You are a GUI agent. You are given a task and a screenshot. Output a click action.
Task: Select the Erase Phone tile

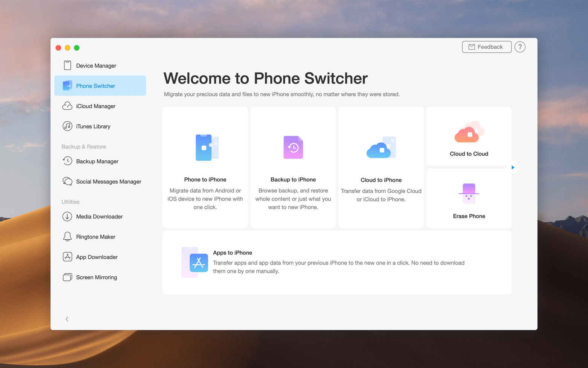point(469,199)
